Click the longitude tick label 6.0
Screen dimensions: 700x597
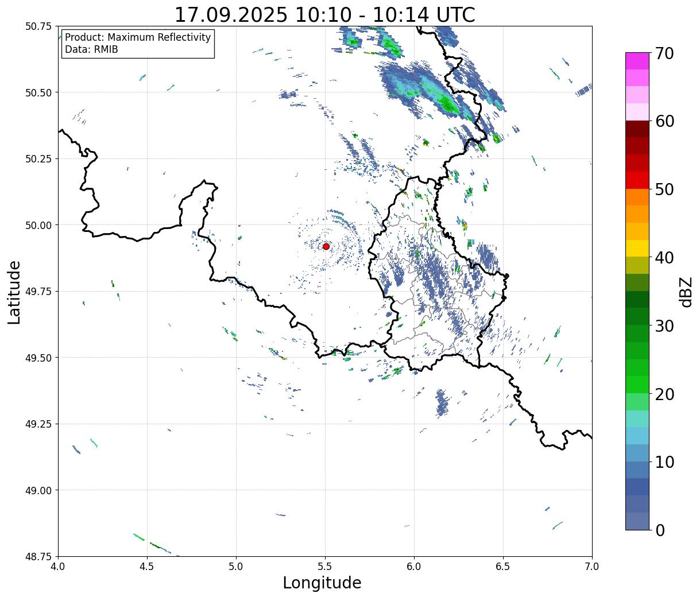pos(414,567)
